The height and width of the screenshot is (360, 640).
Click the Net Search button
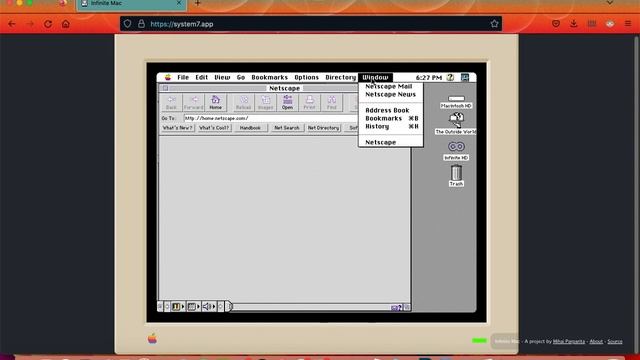(x=287, y=128)
